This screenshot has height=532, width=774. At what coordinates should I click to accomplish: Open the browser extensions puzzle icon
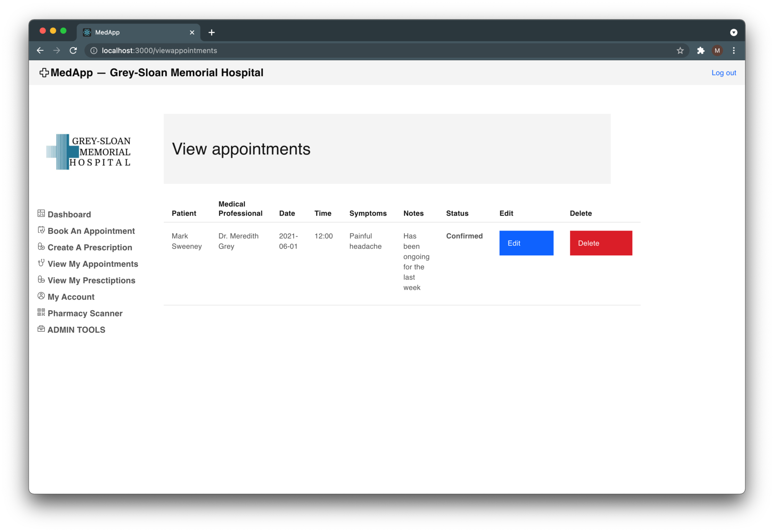(x=700, y=51)
